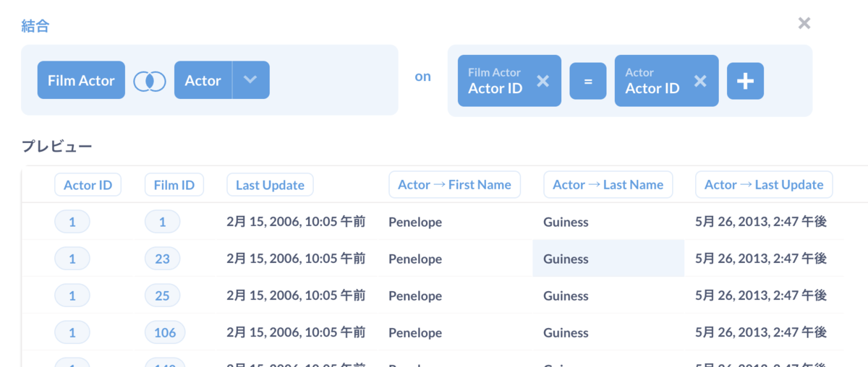Viewport: 868px width, 367px height.
Task: Remove Film Actor's Actor ID join field
Action: [542, 81]
